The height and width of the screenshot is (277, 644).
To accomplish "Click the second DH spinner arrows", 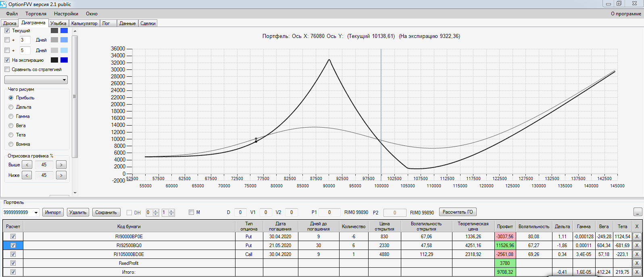I will pyautogui.click(x=171, y=212).
